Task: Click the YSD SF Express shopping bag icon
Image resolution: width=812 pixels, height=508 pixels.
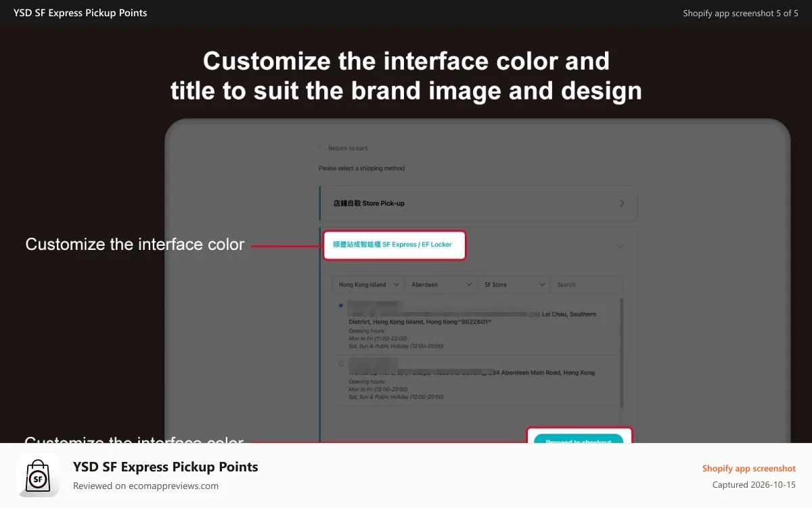Action: [x=39, y=475]
